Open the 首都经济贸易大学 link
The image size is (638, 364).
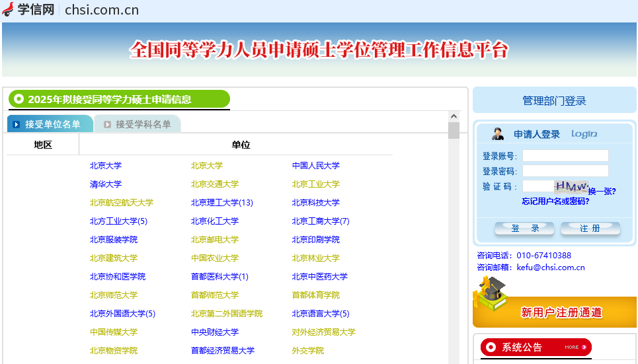(223, 351)
